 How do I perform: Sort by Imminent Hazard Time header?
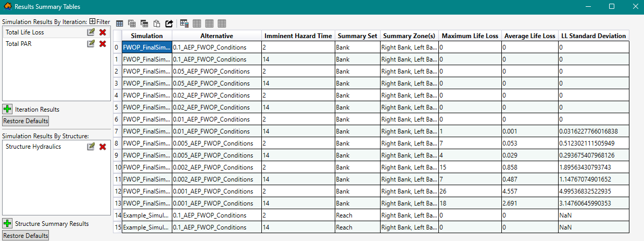tap(298, 36)
